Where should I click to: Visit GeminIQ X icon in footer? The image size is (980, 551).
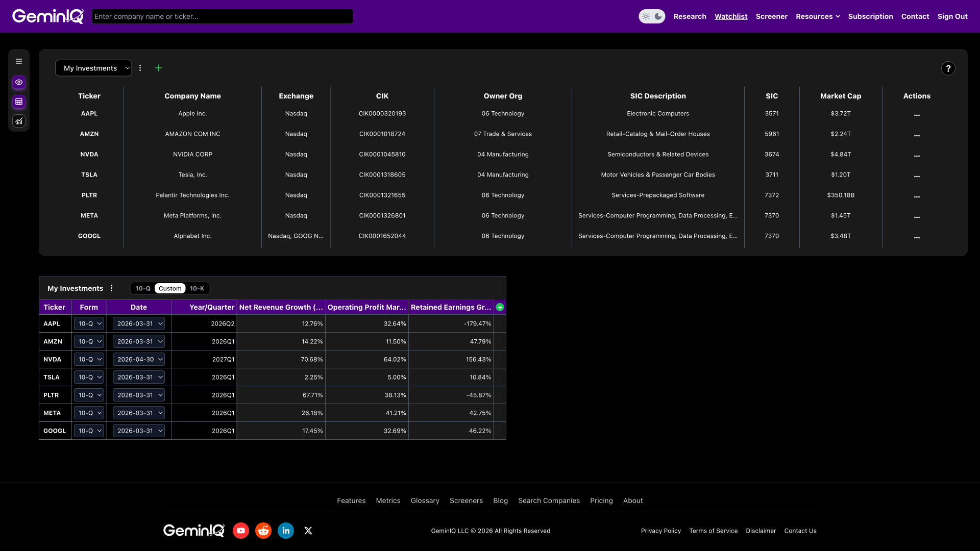[x=308, y=531]
